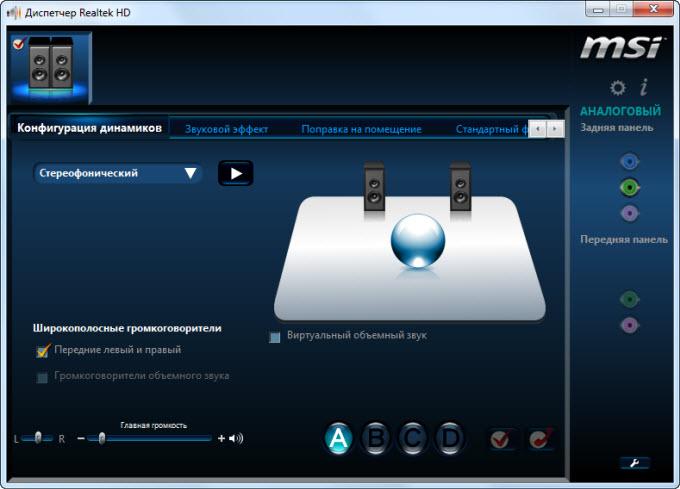Click green rear panel jack
This screenshot has width=680, height=489.
[x=629, y=187]
